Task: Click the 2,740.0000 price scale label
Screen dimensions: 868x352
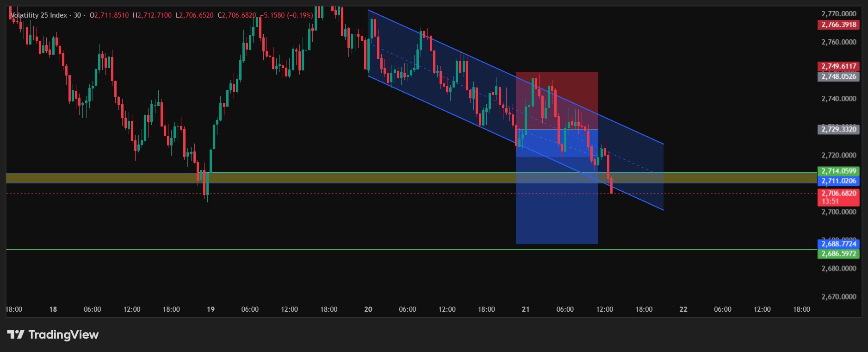Action: pyautogui.click(x=838, y=99)
